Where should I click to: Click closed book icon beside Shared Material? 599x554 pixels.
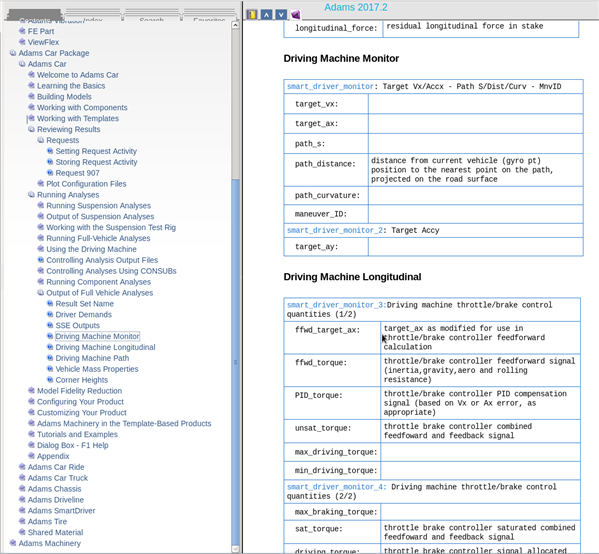[x=22, y=532]
